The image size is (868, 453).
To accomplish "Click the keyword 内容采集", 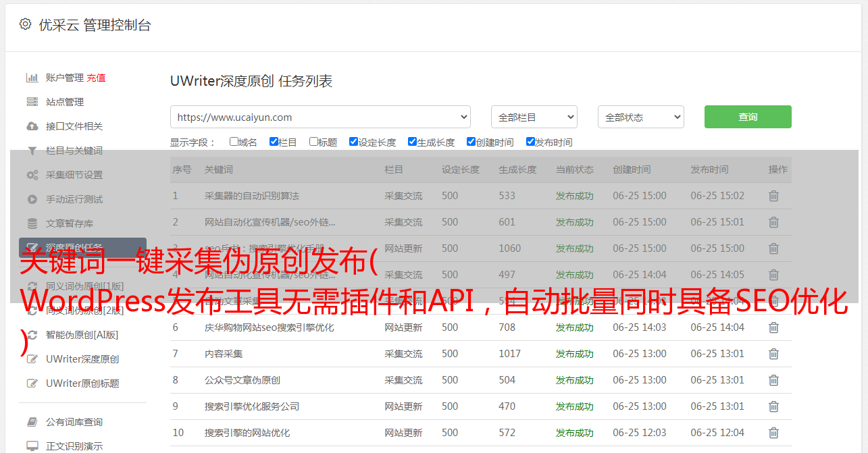I will coord(224,354).
